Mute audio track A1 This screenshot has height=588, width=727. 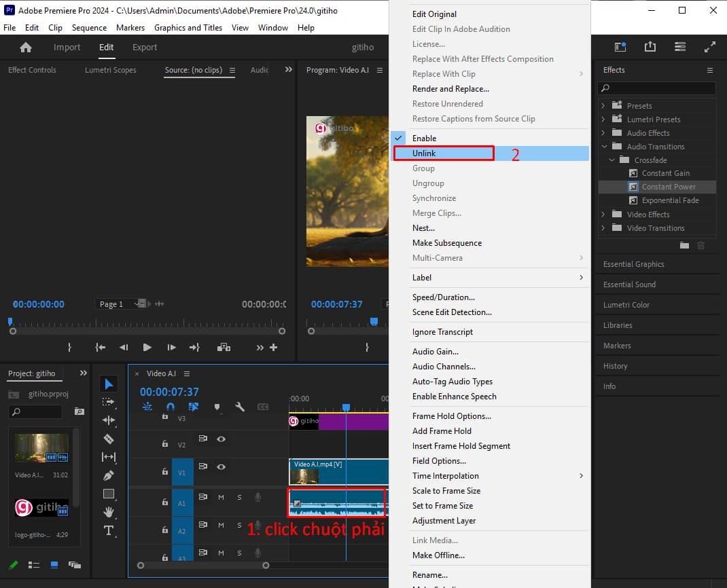click(221, 498)
